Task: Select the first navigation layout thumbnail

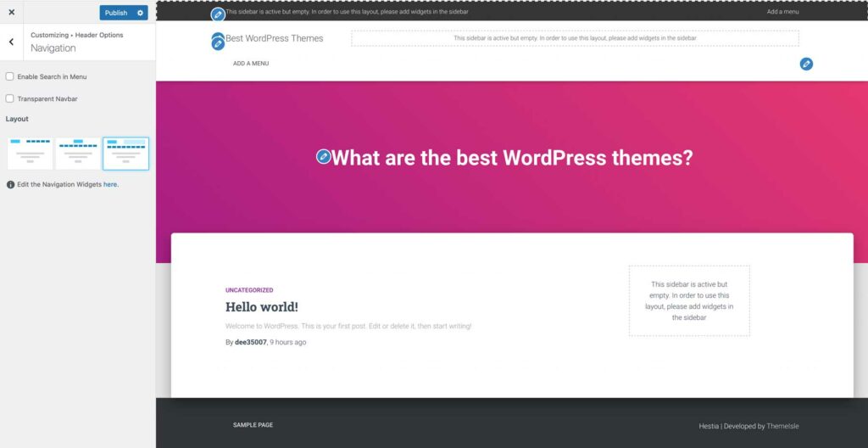Action: (30, 154)
